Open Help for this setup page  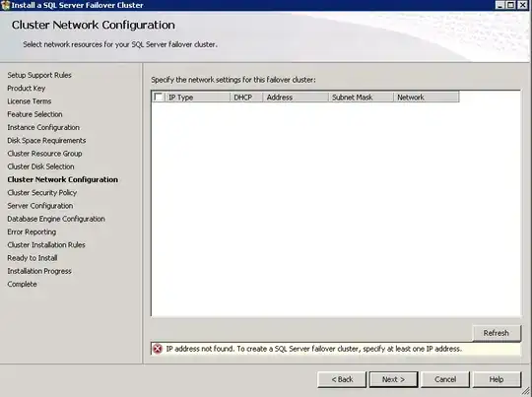497,379
